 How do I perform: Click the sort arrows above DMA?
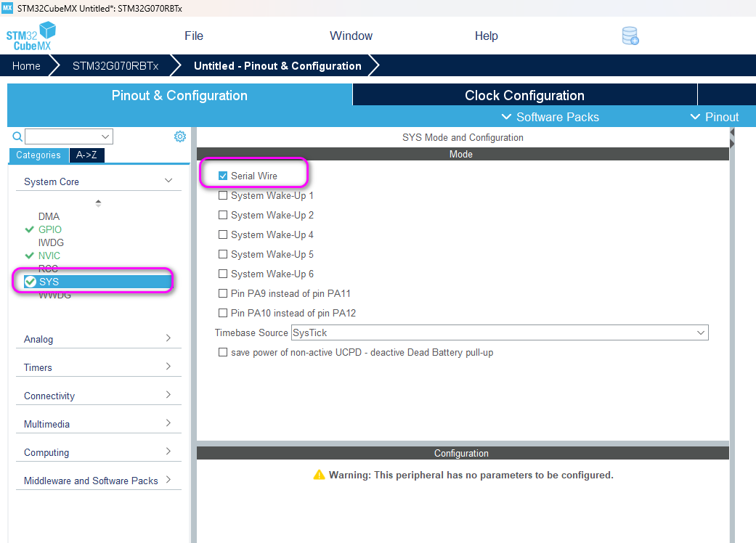98,203
